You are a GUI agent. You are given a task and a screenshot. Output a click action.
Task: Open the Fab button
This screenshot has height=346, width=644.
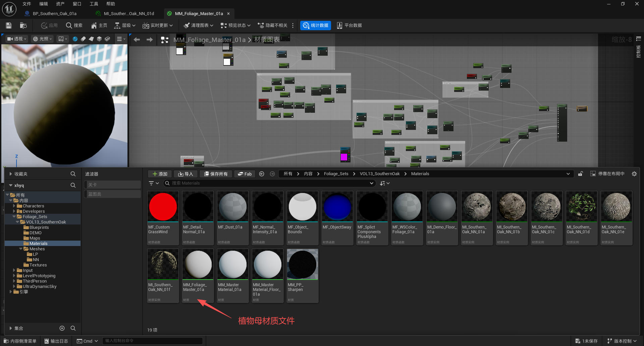pyautogui.click(x=245, y=174)
